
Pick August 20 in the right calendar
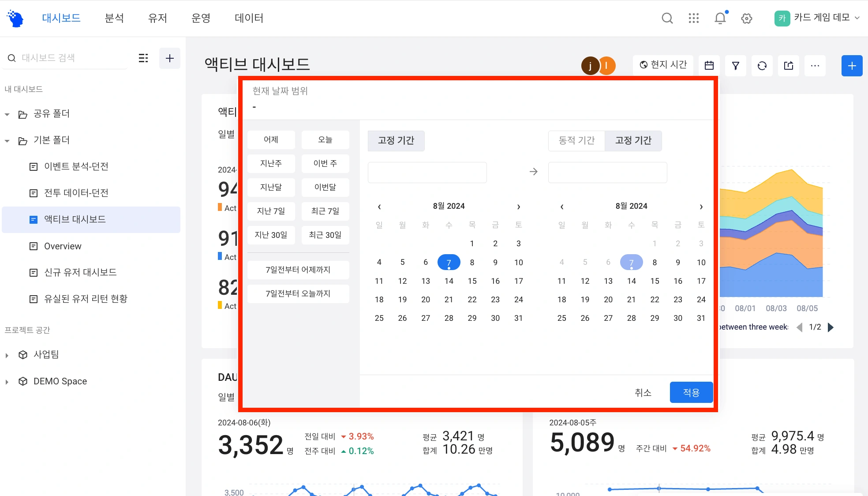608,300
